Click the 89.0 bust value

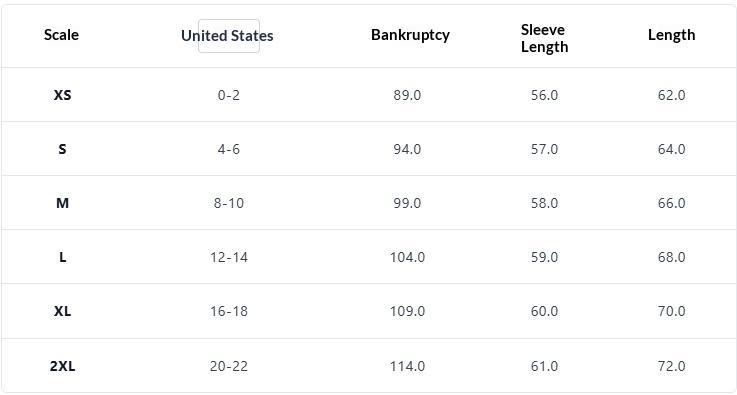coord(407,95)
